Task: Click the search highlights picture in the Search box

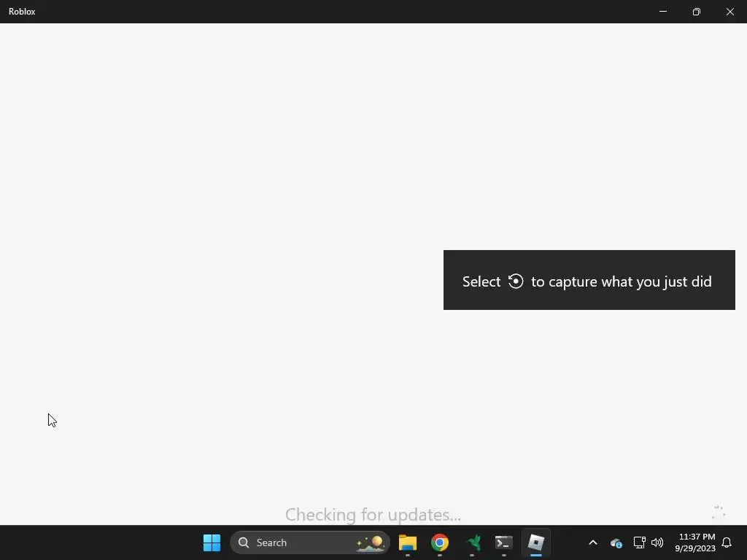Action: point(370,542)
